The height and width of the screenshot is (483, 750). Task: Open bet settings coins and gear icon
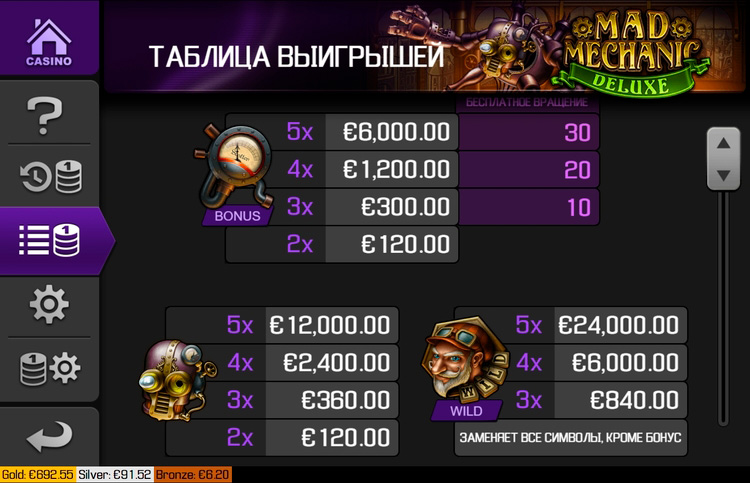49,369
